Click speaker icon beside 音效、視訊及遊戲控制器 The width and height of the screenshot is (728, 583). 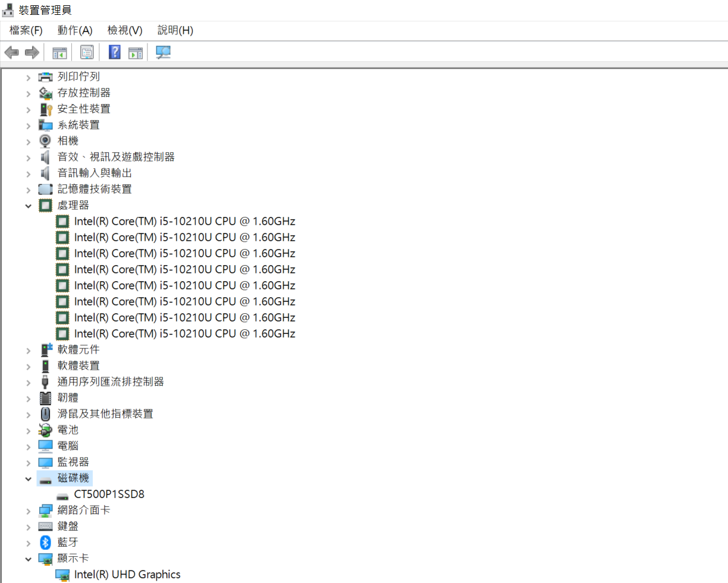pyautogui.click(x=45, y=157)
